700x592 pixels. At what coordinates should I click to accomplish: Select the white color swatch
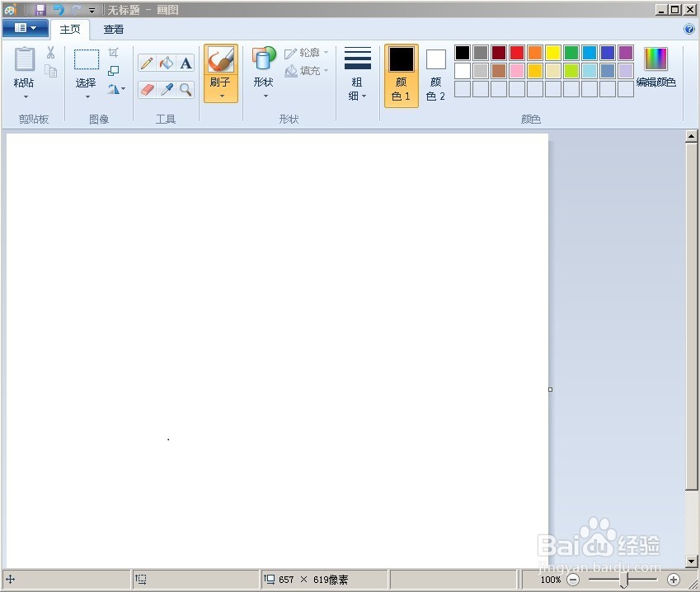tap(463, 71)
